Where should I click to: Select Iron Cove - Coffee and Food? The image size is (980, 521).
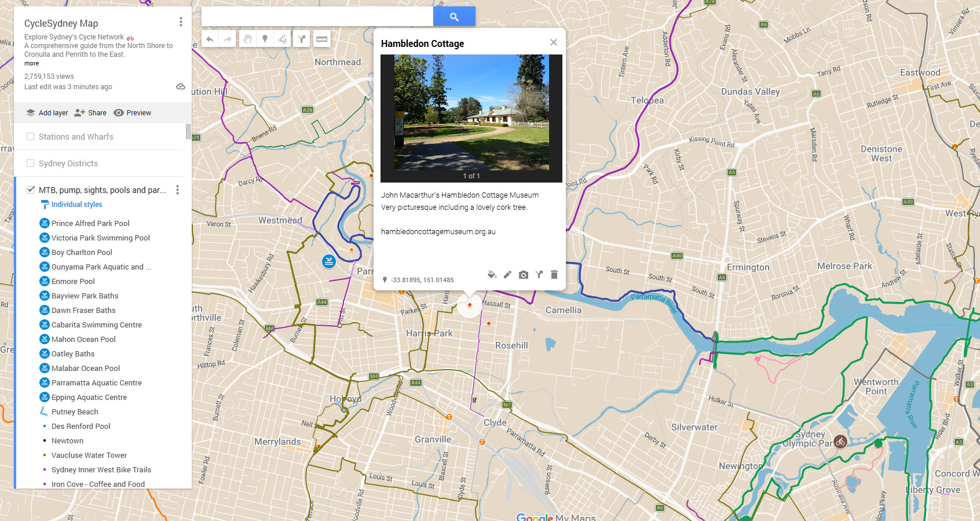point(98,484)
